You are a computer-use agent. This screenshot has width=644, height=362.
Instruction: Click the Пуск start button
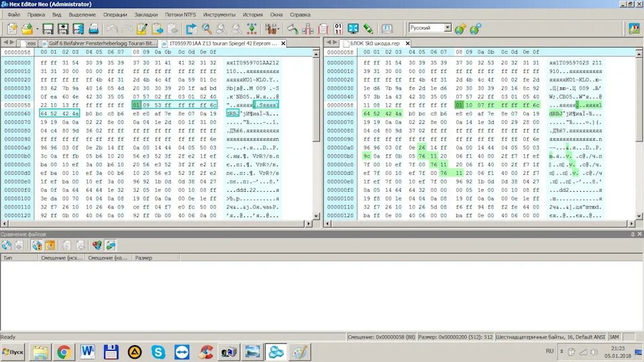click(13, 352)
